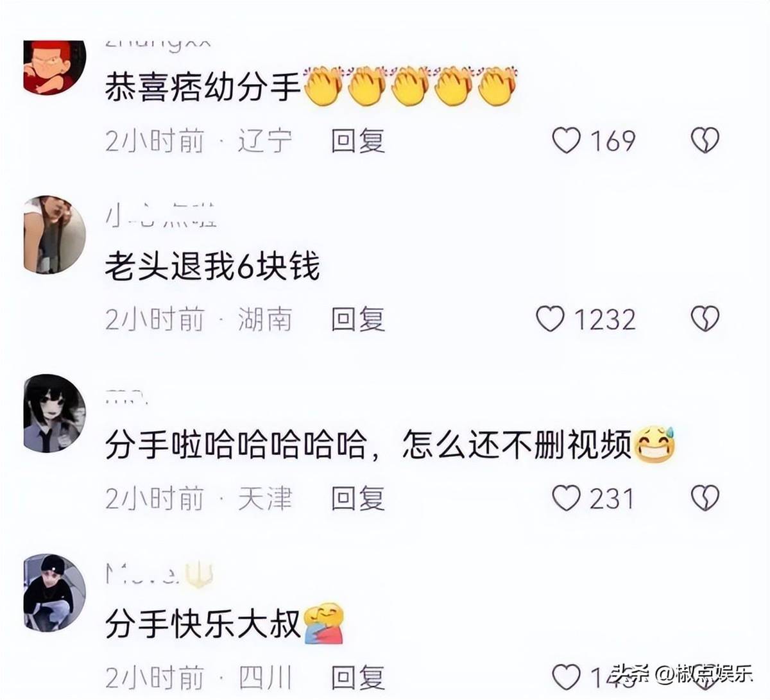770x700 pixels.
Task: Reply to the Hunan user's comment
Action: [357, 319]
